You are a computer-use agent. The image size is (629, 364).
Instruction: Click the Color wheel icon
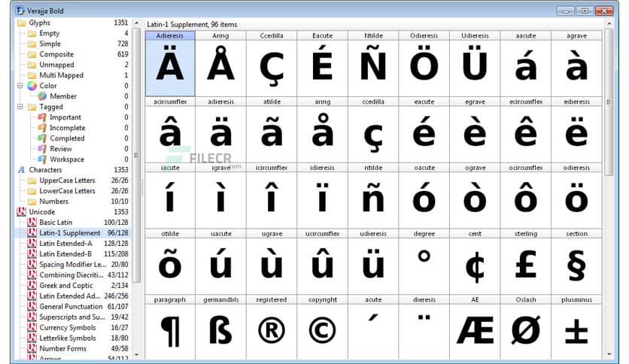[x=32, y=86]
